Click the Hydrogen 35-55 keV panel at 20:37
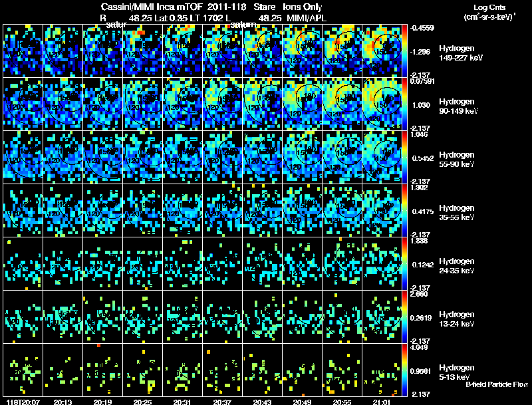Image resolution: width=532 pixels, height=405 pixels. click(x=223, y=211)
